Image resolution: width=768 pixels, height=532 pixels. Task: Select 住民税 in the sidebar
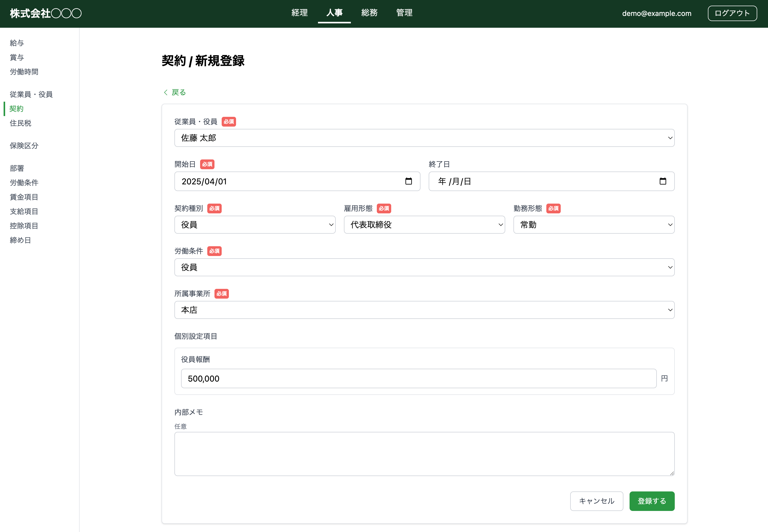click(x=20, y=123)
